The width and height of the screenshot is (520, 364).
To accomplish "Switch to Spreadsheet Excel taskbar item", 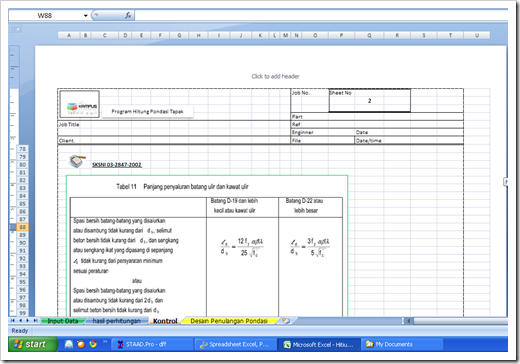I will 235,345.
